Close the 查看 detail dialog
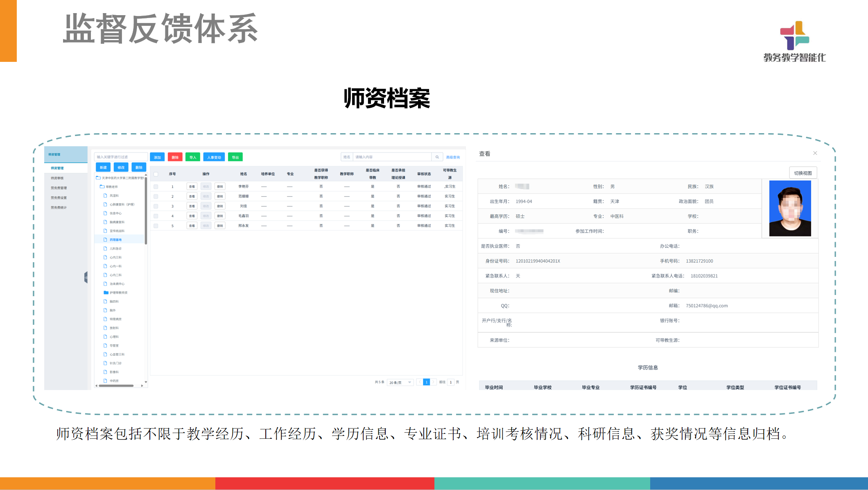This screenshot has height=490, width=868. tap(815, 153)
